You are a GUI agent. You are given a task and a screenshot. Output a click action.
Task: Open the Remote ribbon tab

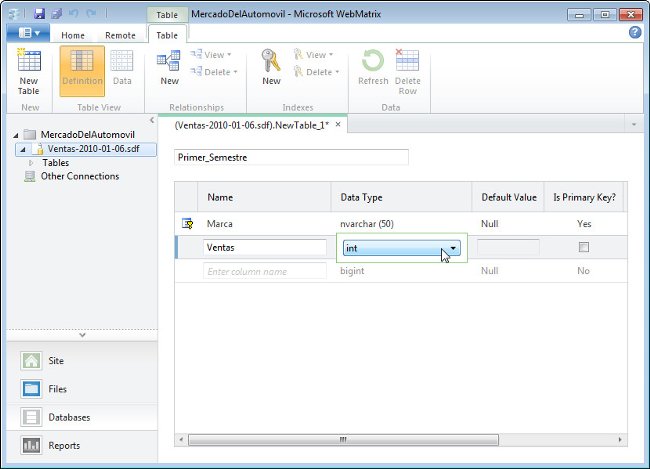pyautogui.click(x=120, y=36)
